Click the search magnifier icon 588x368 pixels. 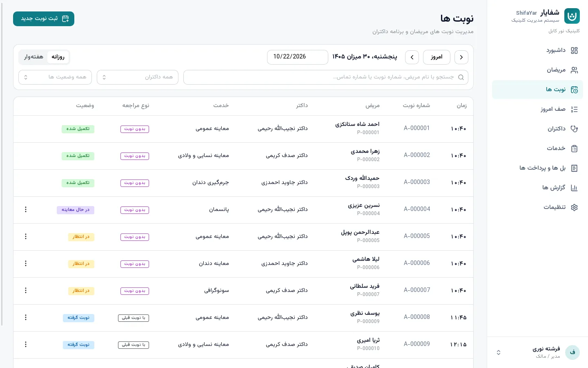(461, 77)
